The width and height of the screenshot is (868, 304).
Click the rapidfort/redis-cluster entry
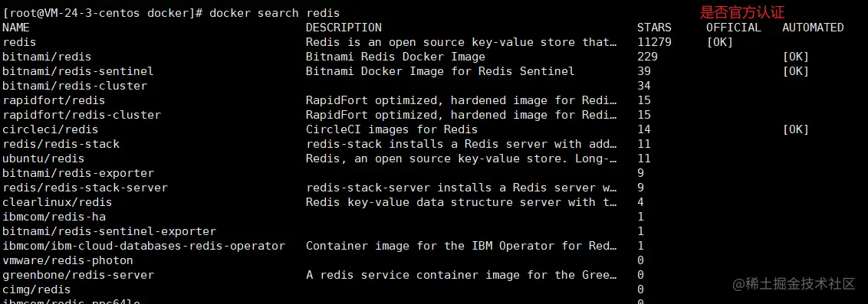click(x=82, y=115)
